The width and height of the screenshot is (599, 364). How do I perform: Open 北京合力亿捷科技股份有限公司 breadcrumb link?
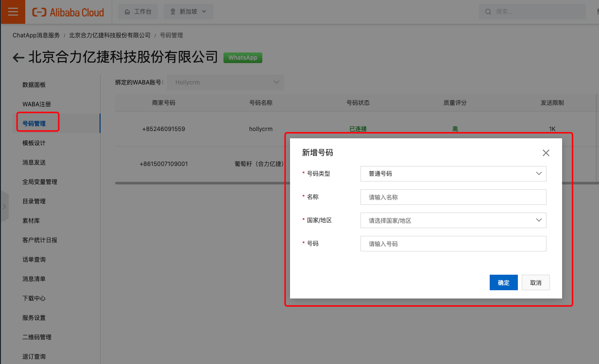tap(110, 35)
